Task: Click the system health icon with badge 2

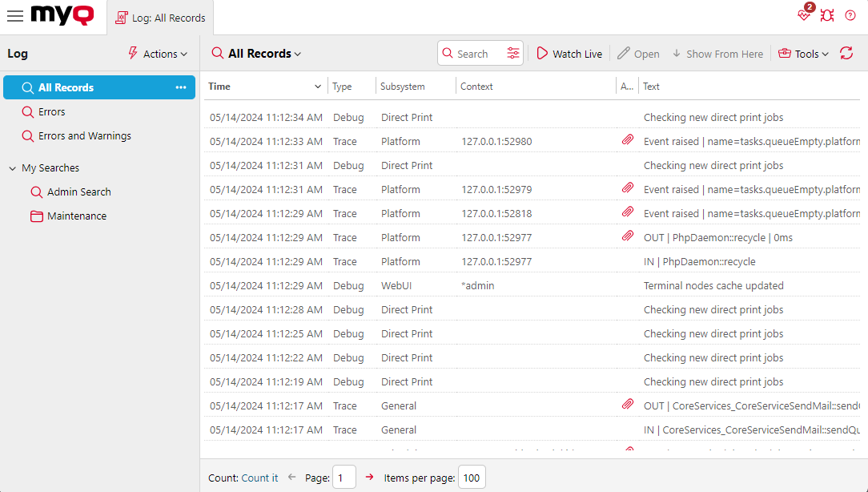Action: tap(804, 15)
